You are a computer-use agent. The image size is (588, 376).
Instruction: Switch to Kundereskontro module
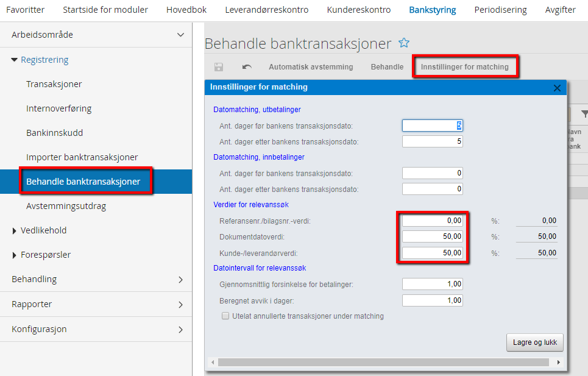[359, 10]
